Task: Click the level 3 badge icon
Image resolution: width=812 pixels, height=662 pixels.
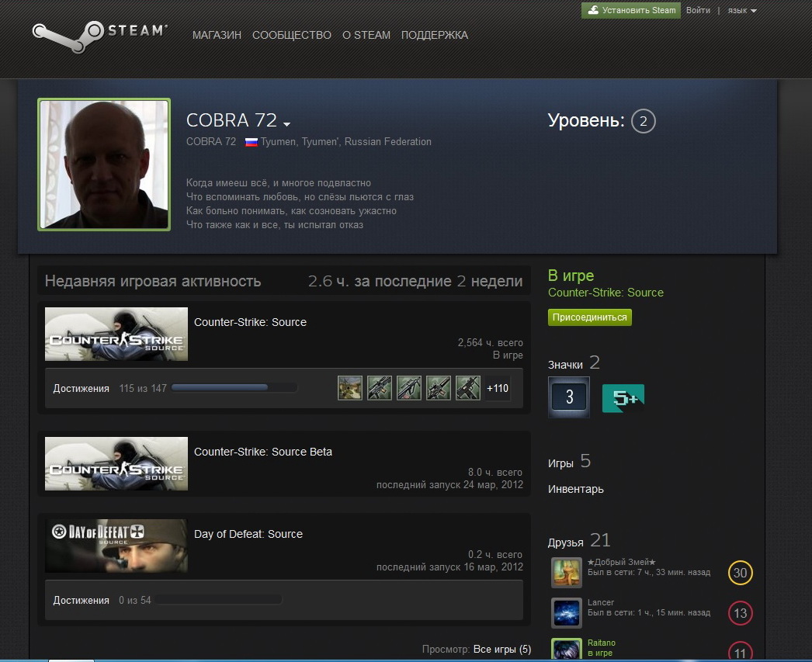Action: (x=569, y=397)
